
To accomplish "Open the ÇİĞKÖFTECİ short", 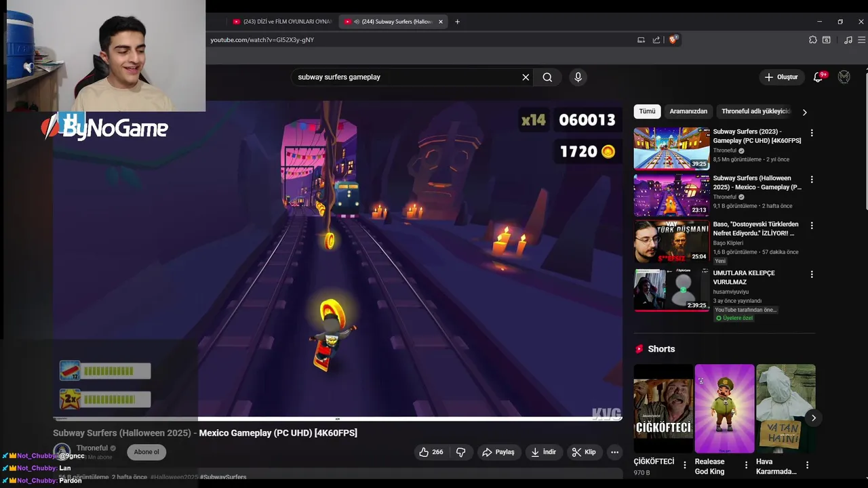I will (663, 409).
